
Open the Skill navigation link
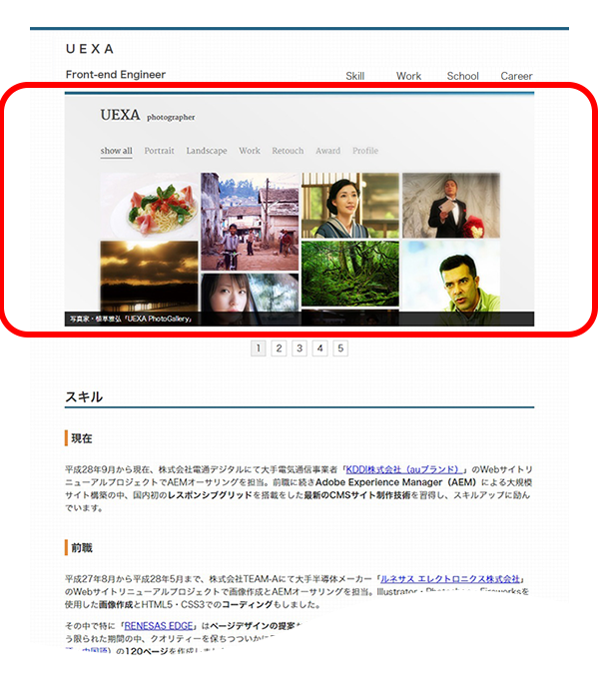(354, 76)
